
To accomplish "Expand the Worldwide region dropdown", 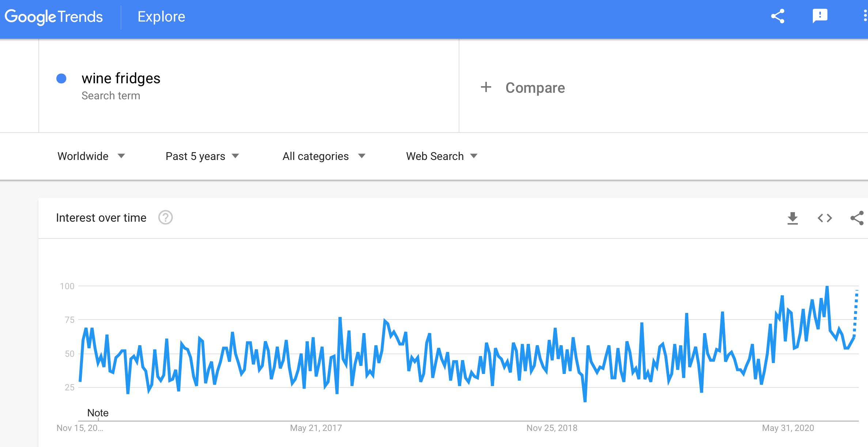I will (x=91, y=156).
